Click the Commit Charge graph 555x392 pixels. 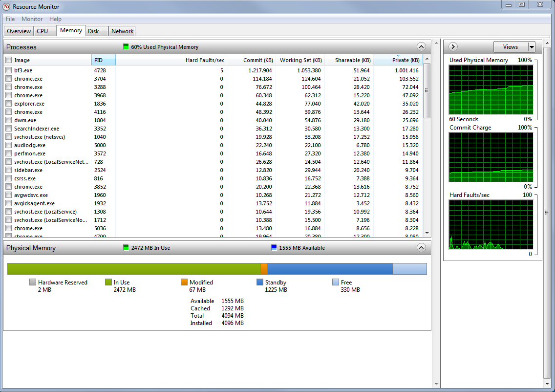point(491,157)
